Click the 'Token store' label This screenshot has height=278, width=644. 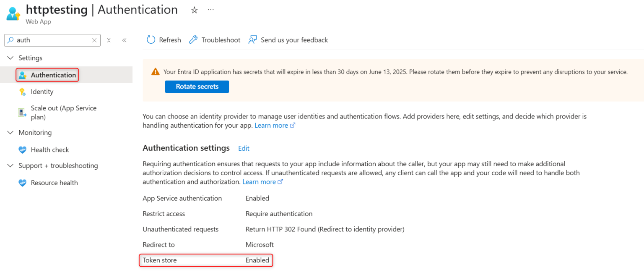click(x=160, y=260)
